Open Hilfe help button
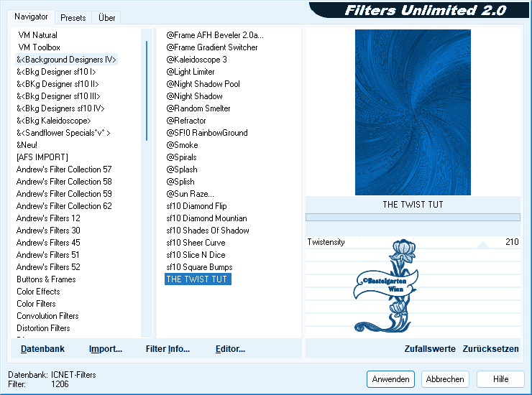Image resolution: width=532 pixels, height=395 pixels. pos(500,379)
